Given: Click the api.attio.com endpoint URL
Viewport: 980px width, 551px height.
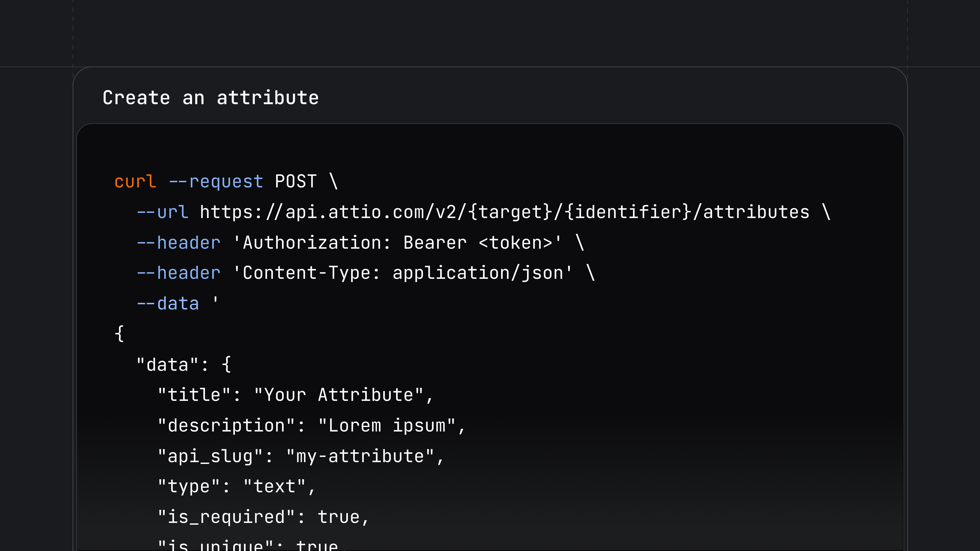Looking at the screenshot, I should point(505,212).
